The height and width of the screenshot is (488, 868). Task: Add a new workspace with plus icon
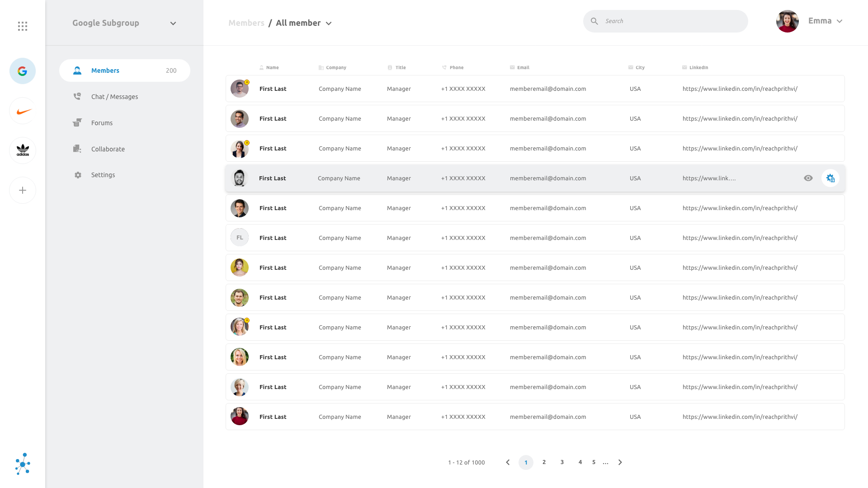23,190
